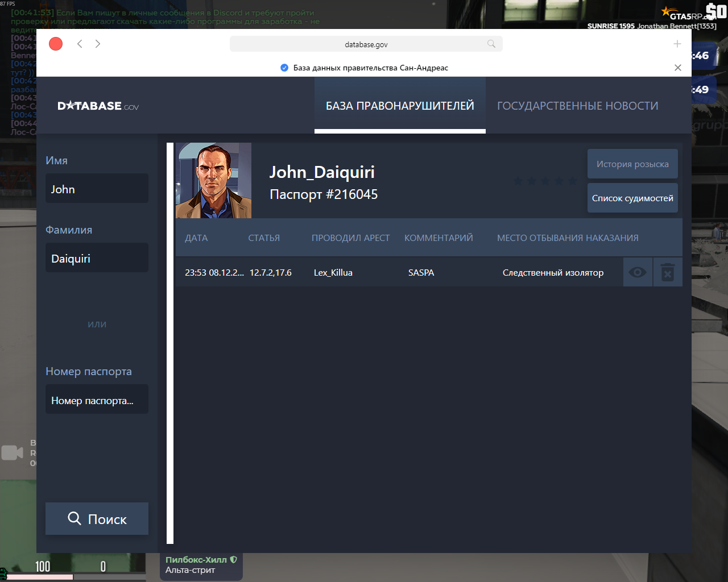Click the red close circle in browser
This screenshot has width=728, height=582.
[56, 44]
